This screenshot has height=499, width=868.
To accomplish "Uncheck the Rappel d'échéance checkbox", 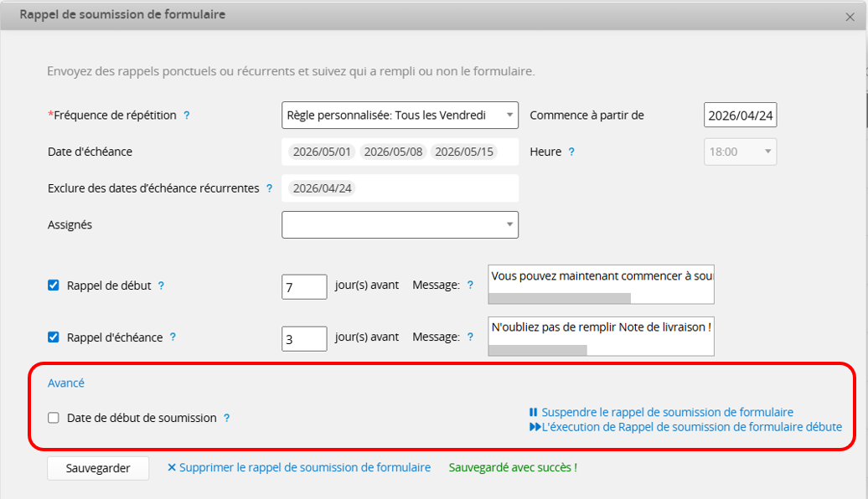I will pos(54,337).
